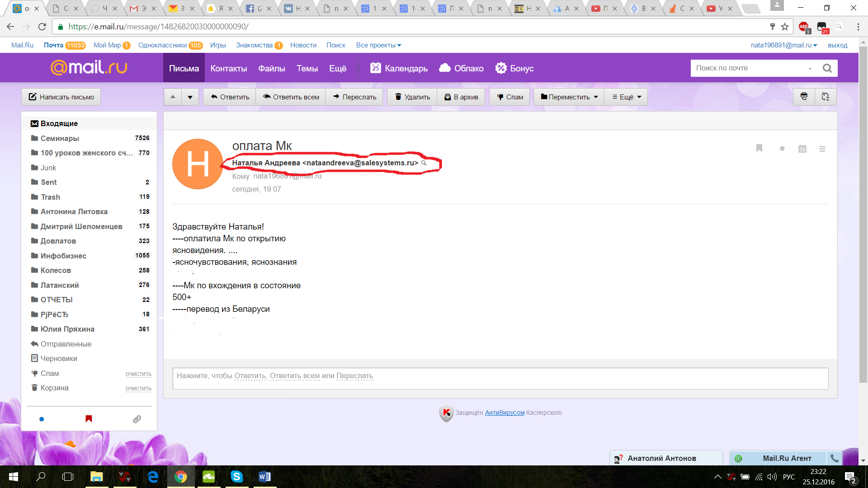The image size is (868, 488).
Task: Open the calendar icon in the message header
Action: point(802,149)
